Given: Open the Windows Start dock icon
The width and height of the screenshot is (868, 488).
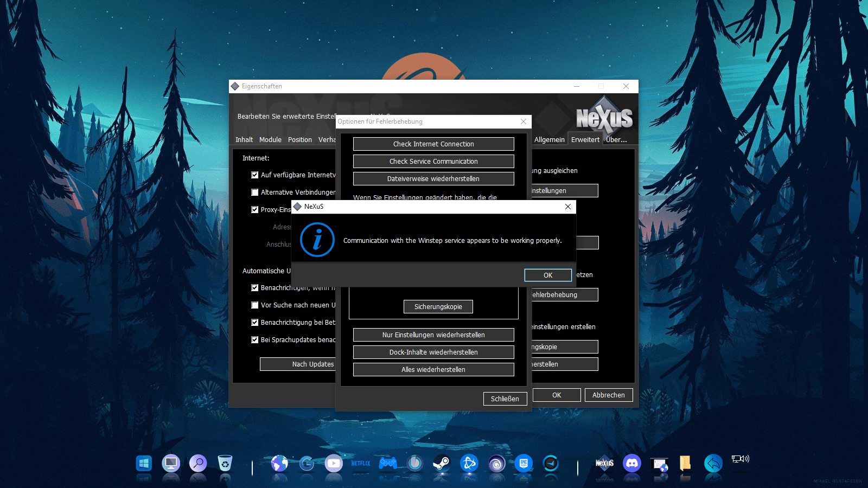Looking at the screenshot, I should click(x=144, y=464).
